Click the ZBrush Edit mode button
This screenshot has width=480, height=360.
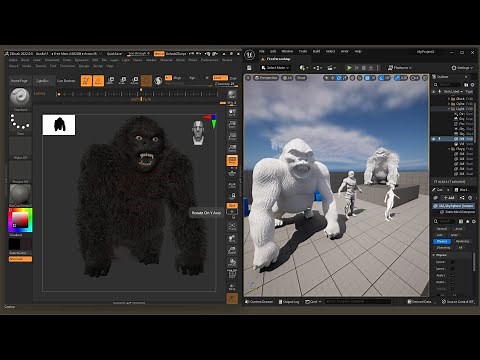86,80
